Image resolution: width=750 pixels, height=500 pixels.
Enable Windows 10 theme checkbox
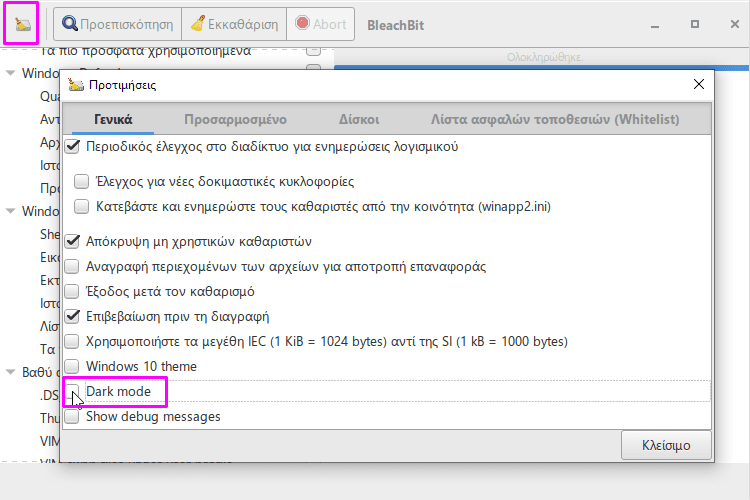pyautogui.click(x=72, y=366)
